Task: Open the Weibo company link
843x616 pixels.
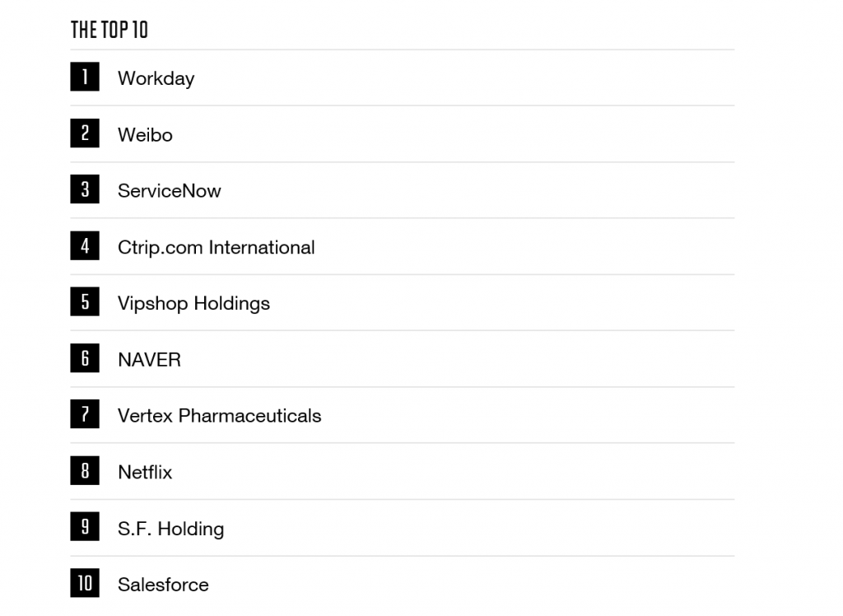Action: 145,135
